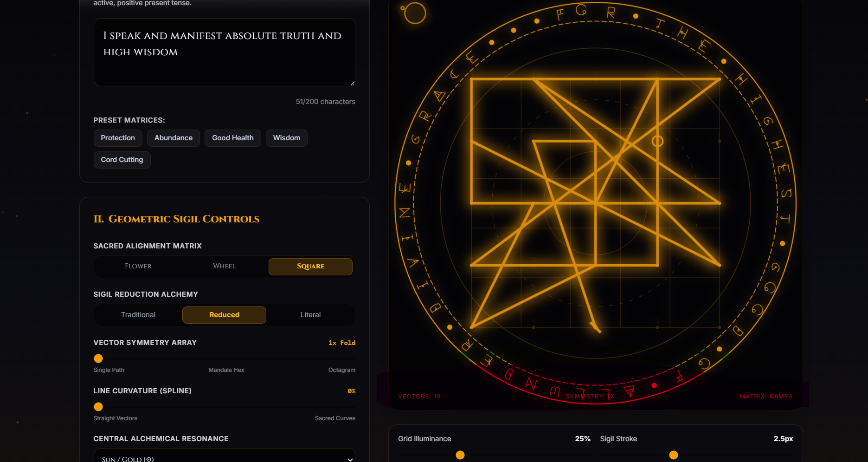Image resolution: width=868 pixels, height=462 pixels.
Task: Choose Literal sigil reduction
Action: pos(310,315)
